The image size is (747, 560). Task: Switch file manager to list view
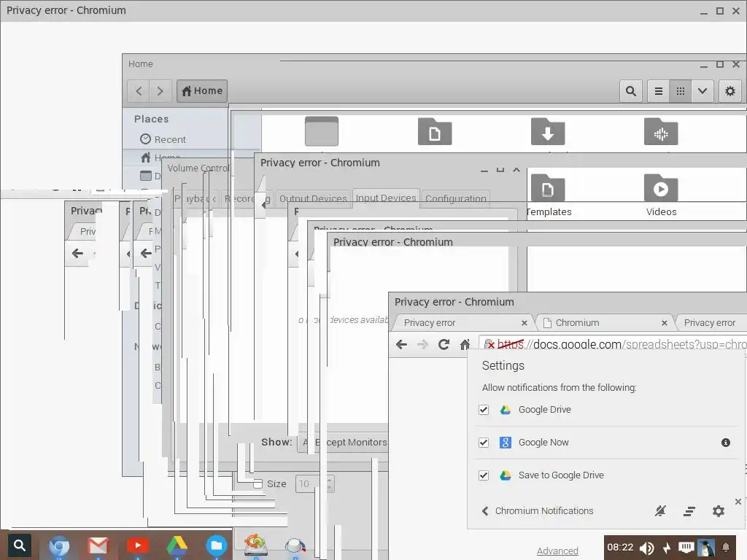tap(659, 91)
